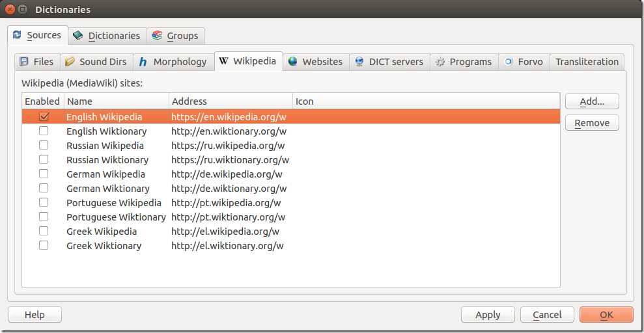Click the Apply button

(x=488, y=315)
